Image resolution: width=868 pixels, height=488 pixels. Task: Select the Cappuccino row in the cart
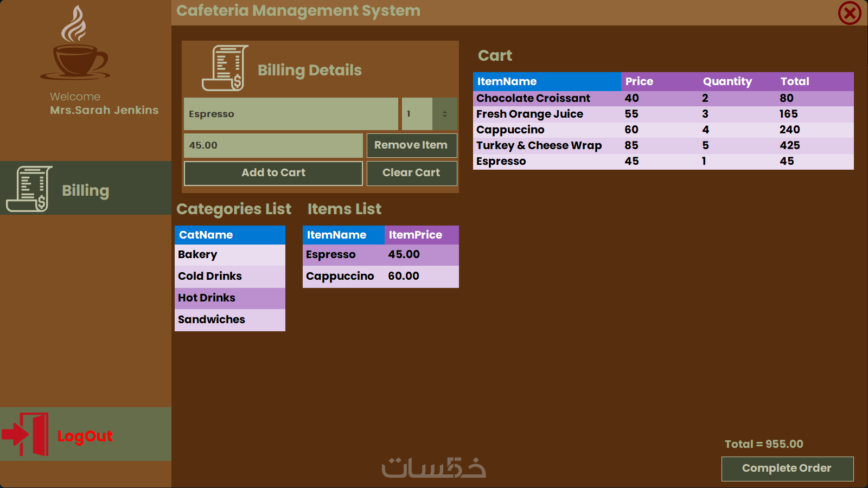[x=663, y=130]
